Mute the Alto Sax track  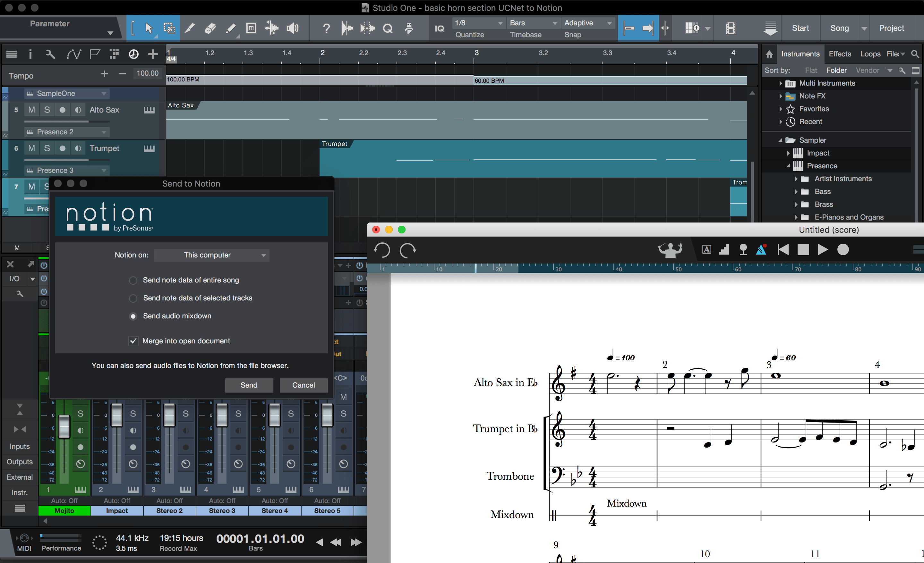click(31, 110)
